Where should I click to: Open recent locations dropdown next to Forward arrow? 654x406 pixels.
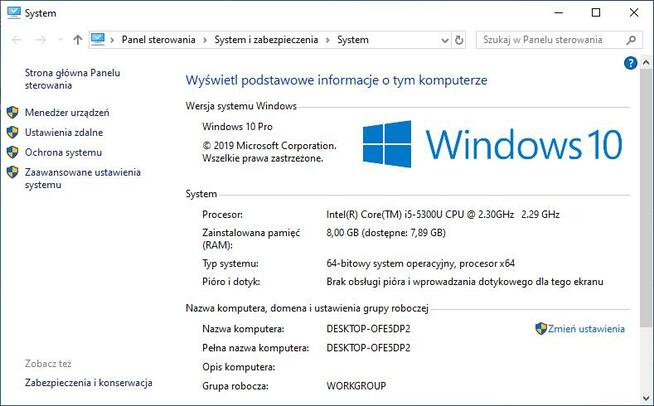pos(60,40)
